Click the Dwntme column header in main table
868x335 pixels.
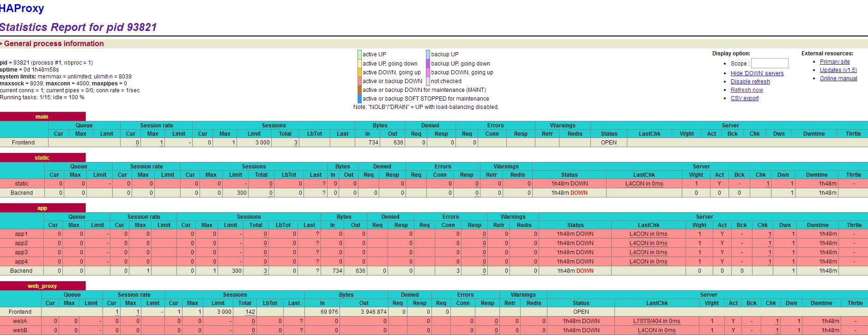[x=814, y=134]
